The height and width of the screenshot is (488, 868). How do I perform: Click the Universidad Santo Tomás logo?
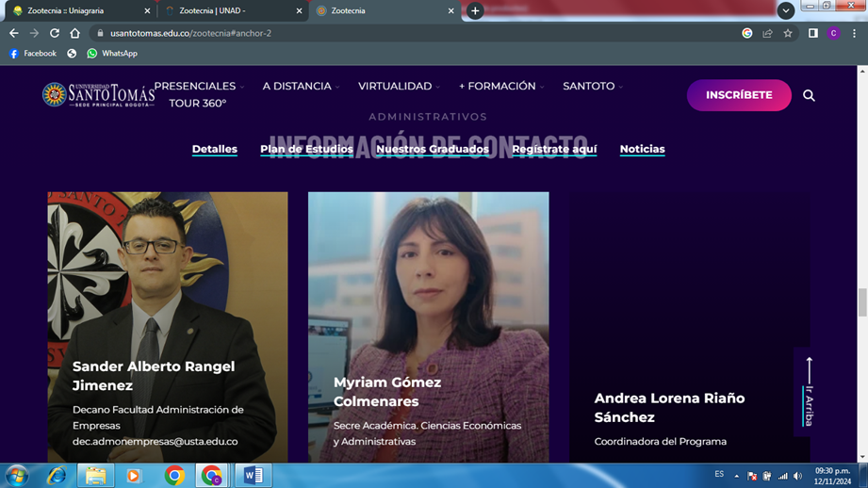tap(98, 95)
